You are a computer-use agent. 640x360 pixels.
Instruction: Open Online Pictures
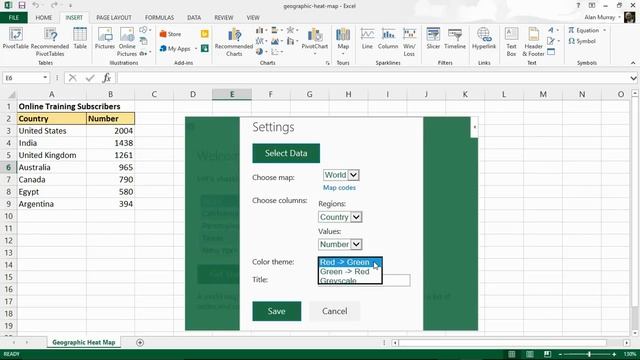click(x=127, y=42)
